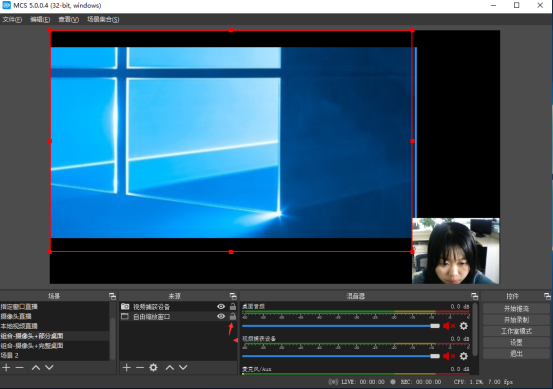
Task: Open the 场景集合(S) menu
Action: coord(103,19)
